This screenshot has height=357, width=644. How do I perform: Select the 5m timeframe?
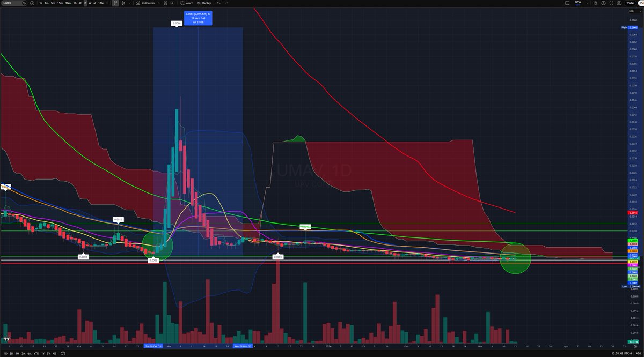point(53,3)
